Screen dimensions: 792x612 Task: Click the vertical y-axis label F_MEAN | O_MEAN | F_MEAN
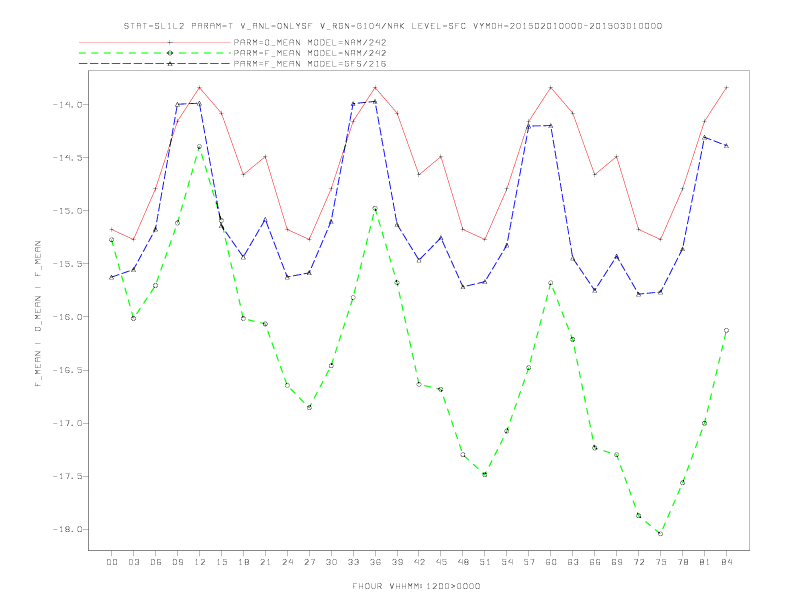pyautogui.click(x=38, y=314)
